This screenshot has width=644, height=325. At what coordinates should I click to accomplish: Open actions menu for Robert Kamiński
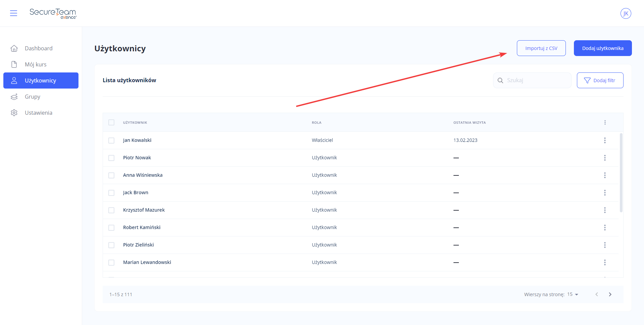(x=605, y=227)
